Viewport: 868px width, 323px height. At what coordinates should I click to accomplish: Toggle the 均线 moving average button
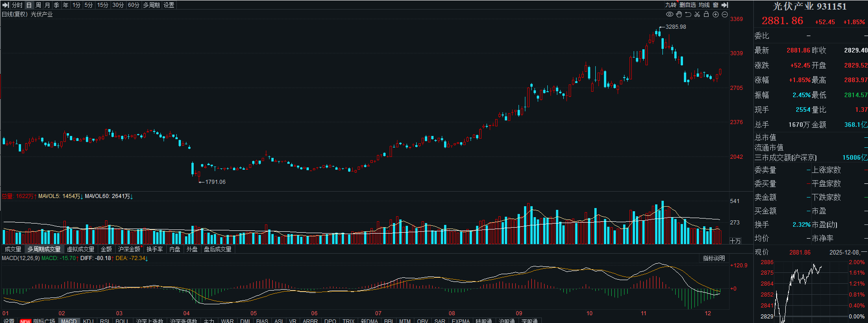pyautogui.click(x=704, y=5)
